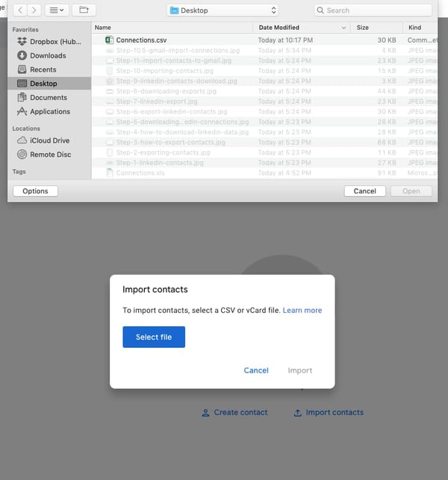
Task: Open Applications in the sidebar
Action: 49,111
